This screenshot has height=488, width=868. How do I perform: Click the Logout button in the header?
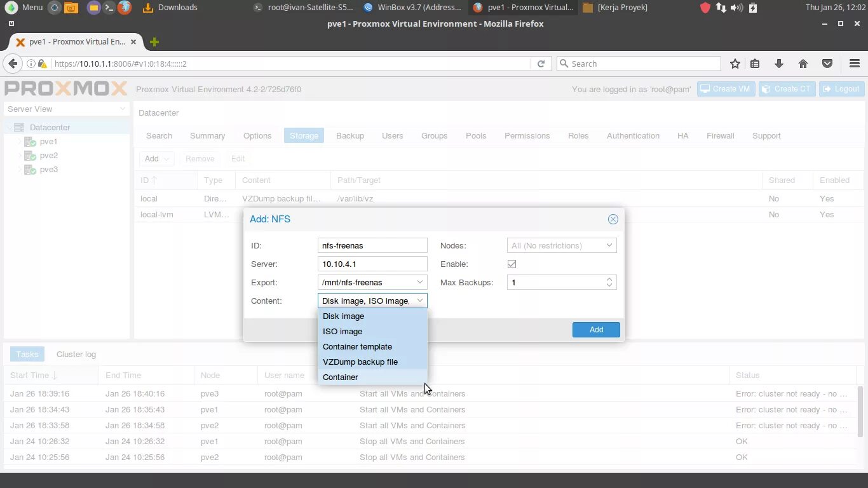[x=841, y=89]
